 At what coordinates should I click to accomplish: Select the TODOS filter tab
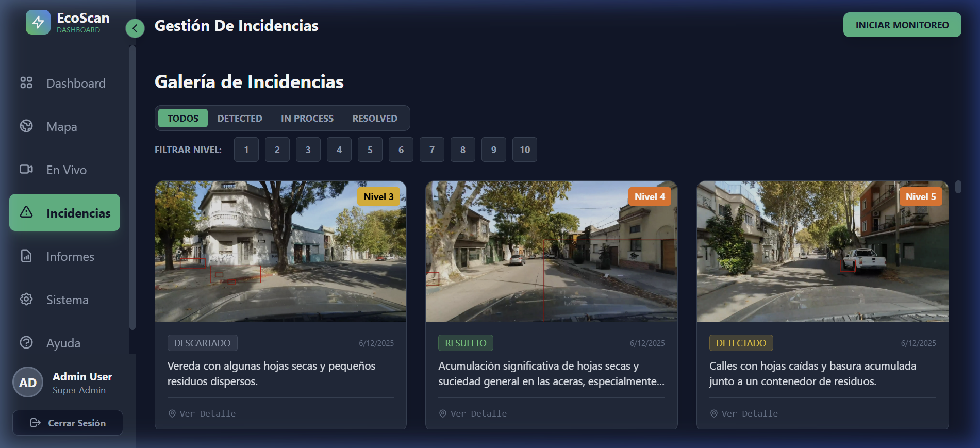183,118
